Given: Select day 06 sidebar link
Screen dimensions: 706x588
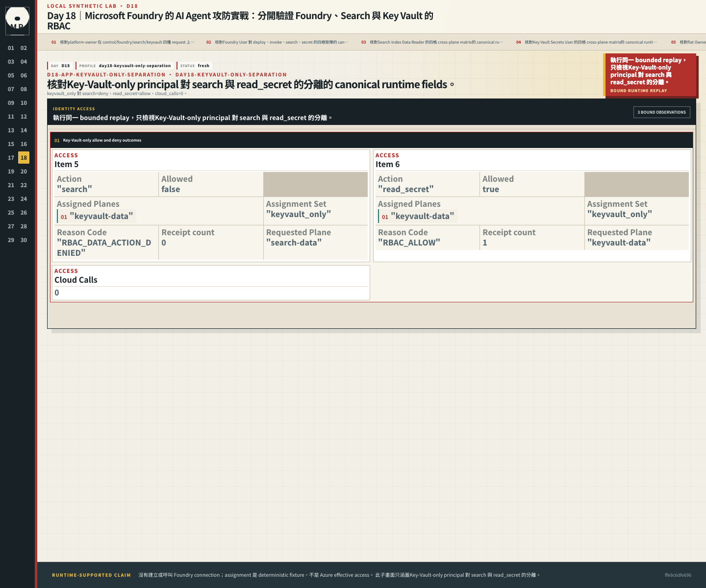Looking at the screenshot, I should point(24,75).
